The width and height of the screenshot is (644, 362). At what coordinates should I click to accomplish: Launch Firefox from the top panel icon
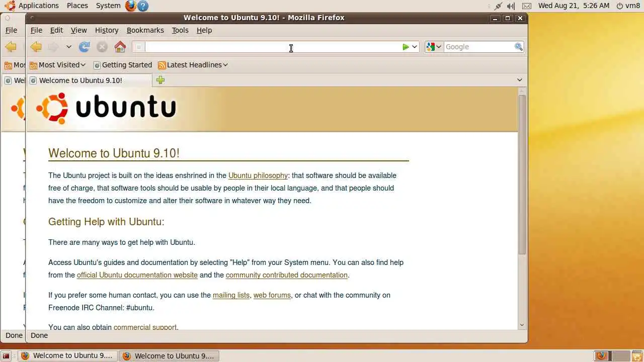(131, 6)
